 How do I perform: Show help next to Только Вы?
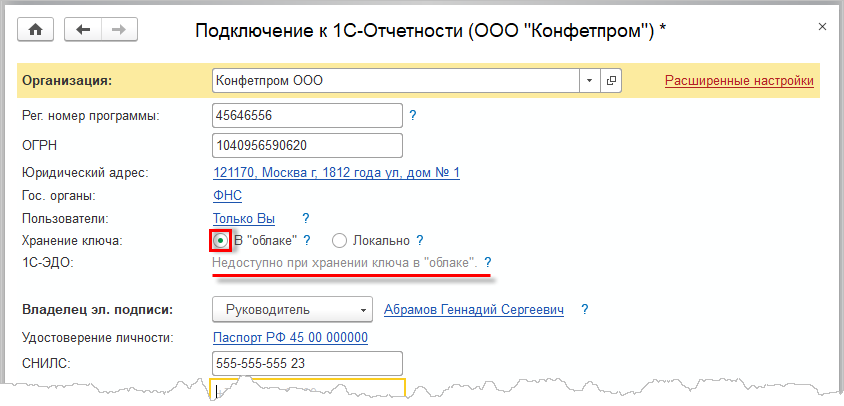tap(306, 219)
